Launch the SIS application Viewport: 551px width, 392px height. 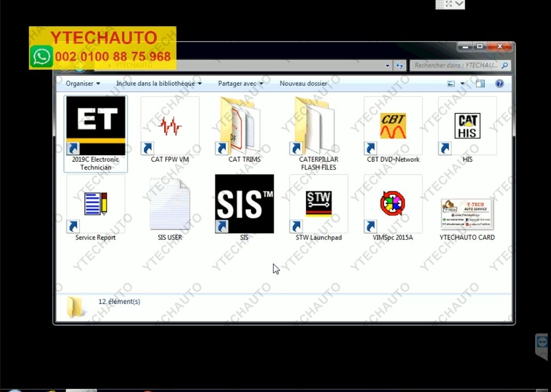[244, 204]
